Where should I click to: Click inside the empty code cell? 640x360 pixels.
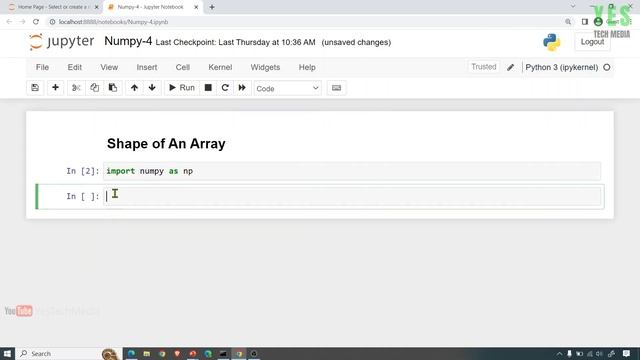point(352,196)
